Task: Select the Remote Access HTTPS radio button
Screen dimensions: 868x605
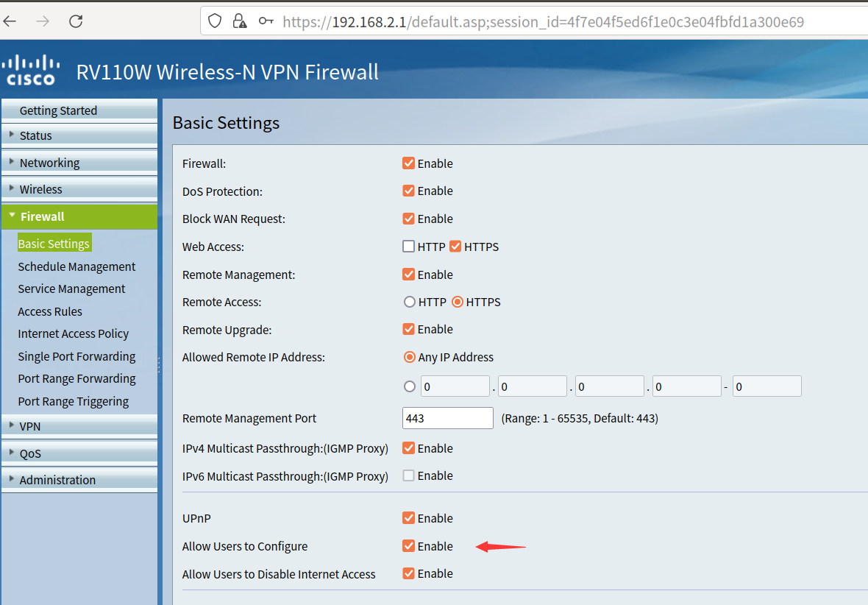Action: click(x=458, y=302)
